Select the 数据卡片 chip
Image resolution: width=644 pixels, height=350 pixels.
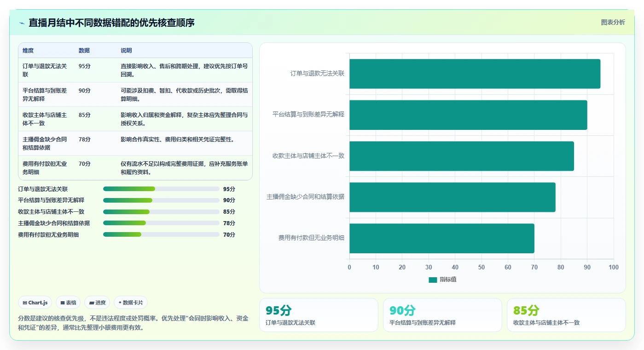pyautogui.click(x=131, y=303)
